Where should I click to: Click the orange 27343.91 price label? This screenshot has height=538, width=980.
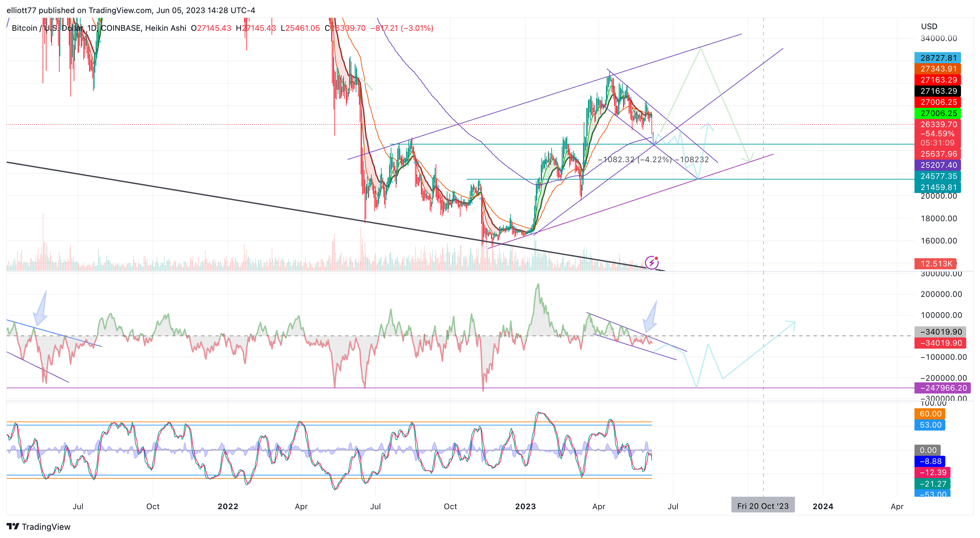(x=937, y=69)
